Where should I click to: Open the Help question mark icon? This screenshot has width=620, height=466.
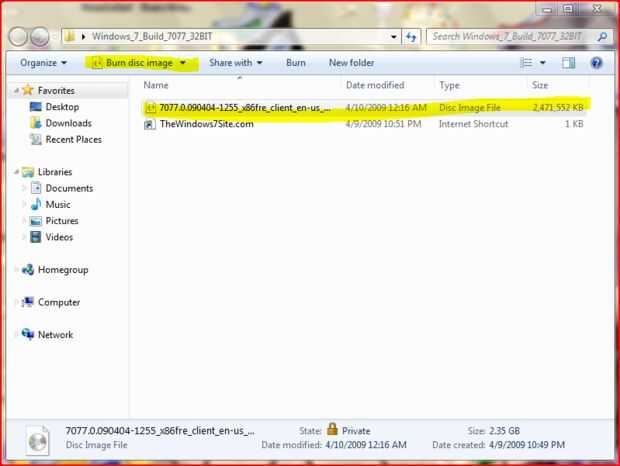pyautogui.click(x=596, y=63)
